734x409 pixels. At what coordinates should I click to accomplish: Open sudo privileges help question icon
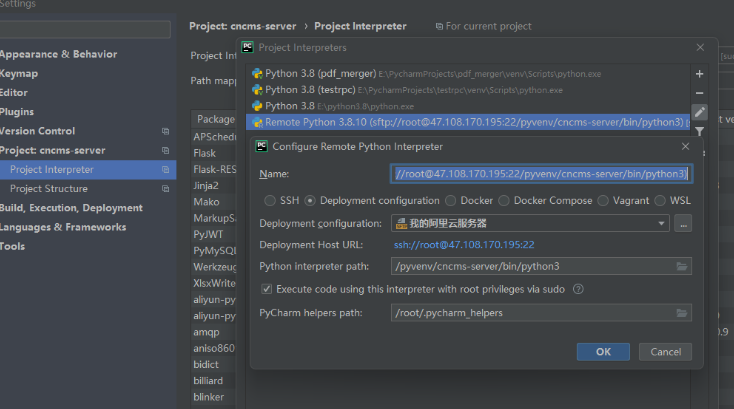coord(578,289)
